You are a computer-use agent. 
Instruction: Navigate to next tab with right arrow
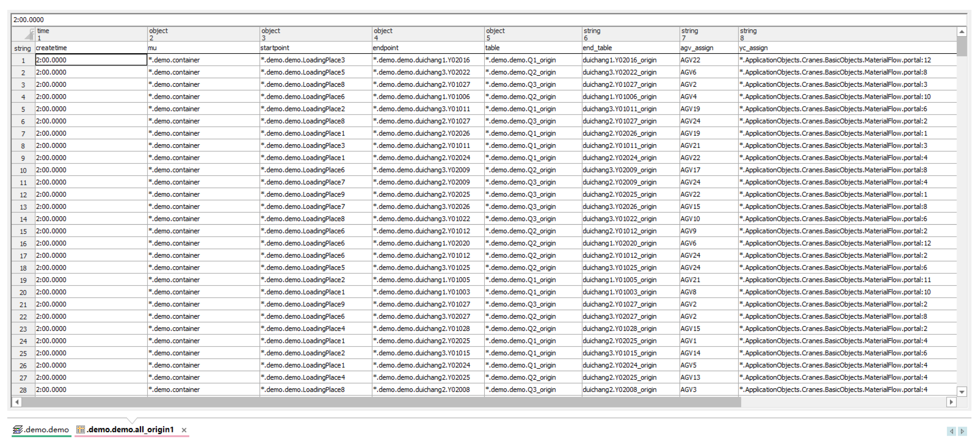(963, 431)
